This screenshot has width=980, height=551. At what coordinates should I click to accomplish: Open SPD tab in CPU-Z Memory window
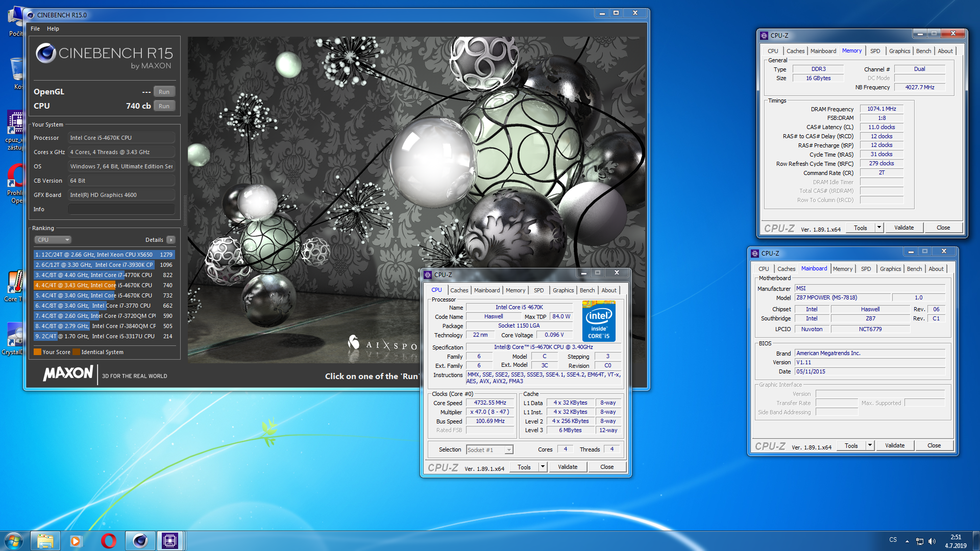tap(875, 51)
